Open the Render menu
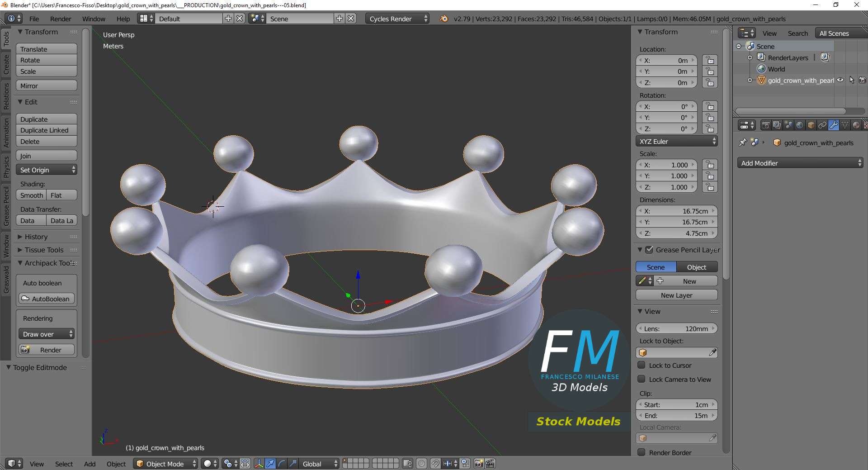Screen dimensions: 868x470 click(x=61, y=19)
